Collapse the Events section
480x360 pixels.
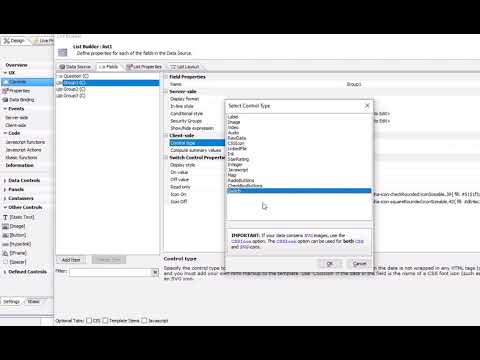[x=5, y=109]
